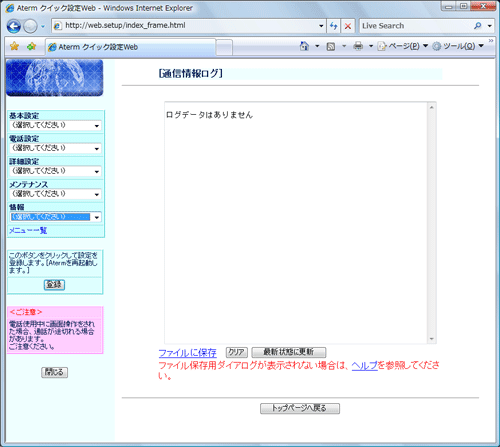Select the Aterm クイック設定Web tab

tap(130, 47)
